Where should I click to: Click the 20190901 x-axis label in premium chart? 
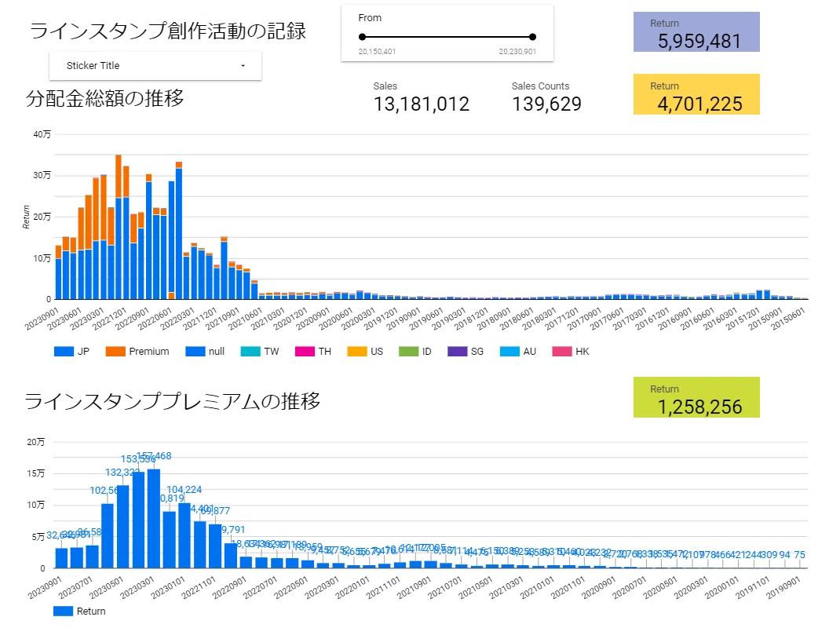click(783, 588)
